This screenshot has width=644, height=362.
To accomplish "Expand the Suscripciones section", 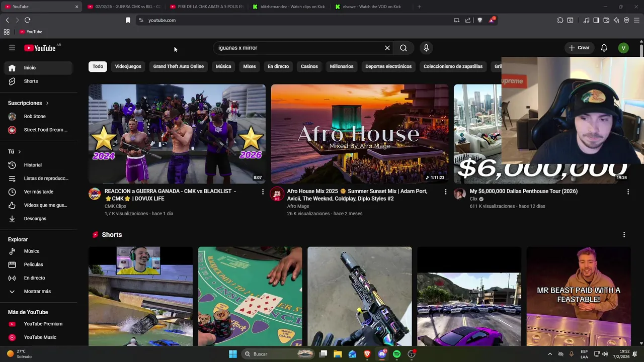I will 29,103.
